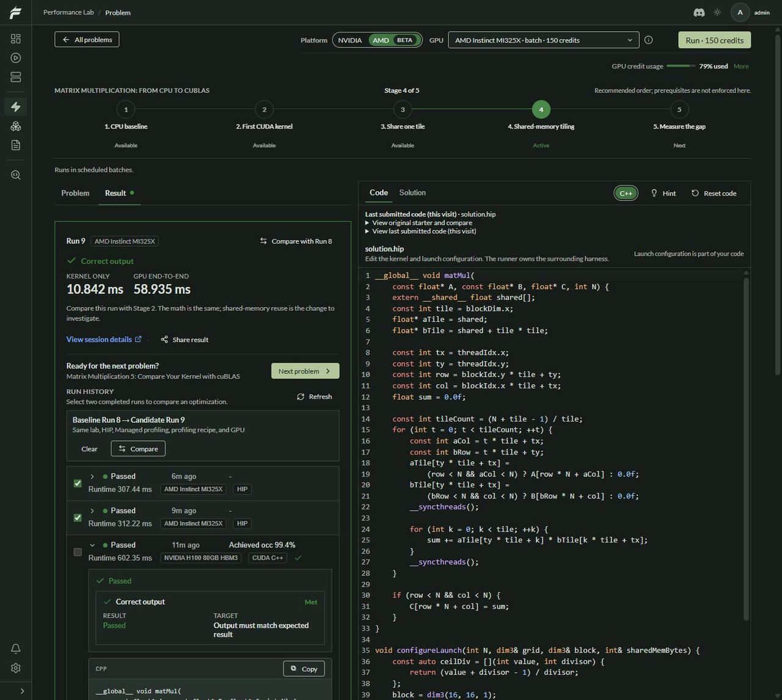Click the app logo in the sidebar
Image resolution: width=782 pixels, height=700 pixels.
point(16,13)
